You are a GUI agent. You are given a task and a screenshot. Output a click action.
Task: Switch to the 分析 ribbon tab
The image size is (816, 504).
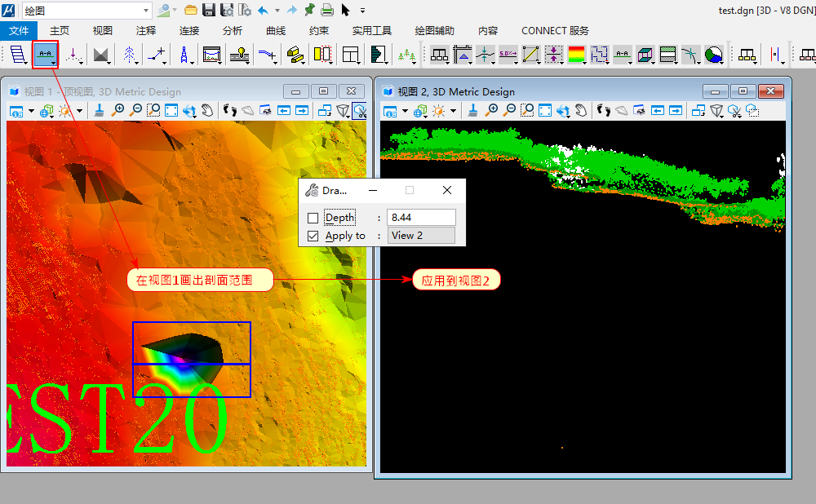coord(232,31)
